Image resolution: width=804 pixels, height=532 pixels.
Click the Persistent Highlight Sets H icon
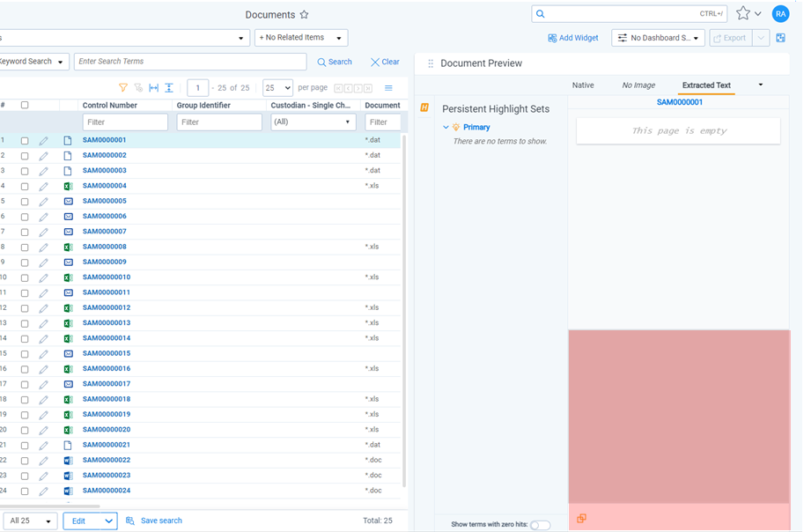(424, 107)
